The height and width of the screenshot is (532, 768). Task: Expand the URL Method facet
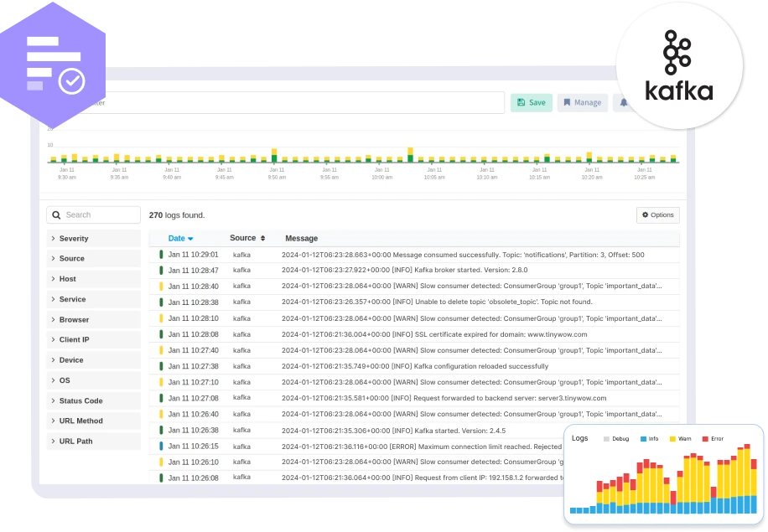(x=94, y=421)
